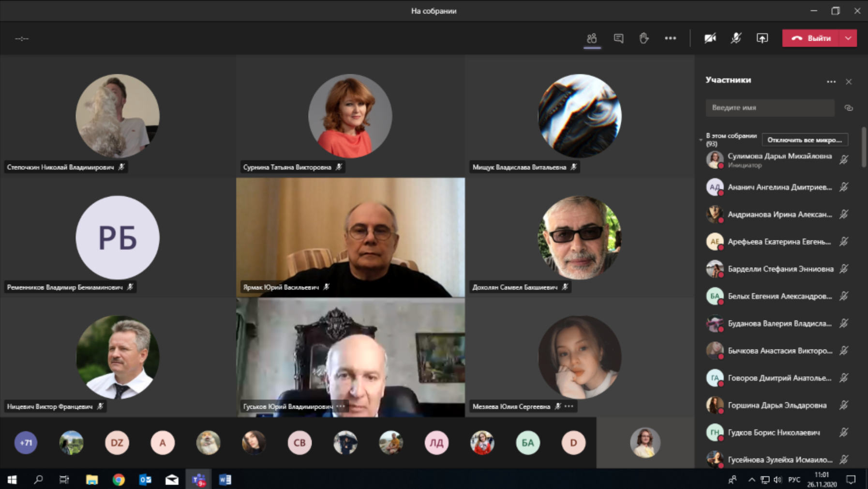This screenshot has height=489, width=868.
Task: Toggle mute for Сулимова Дарья Михайловна
Action: coord(844,160)
